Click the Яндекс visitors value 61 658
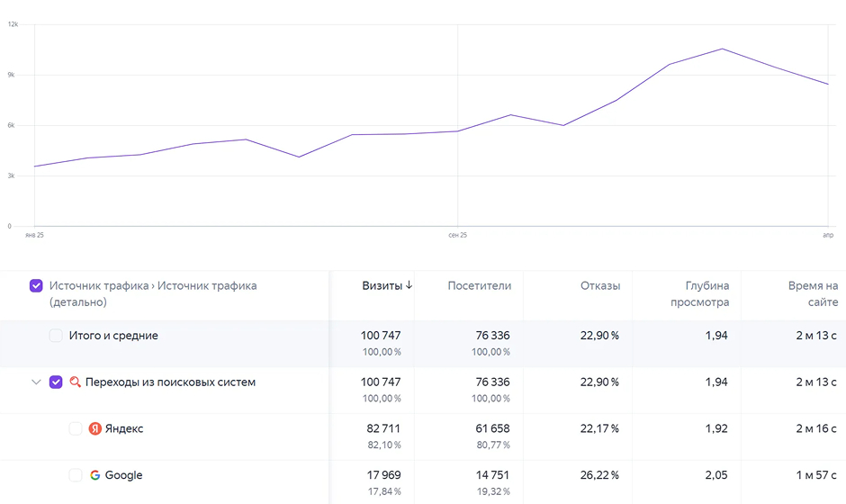 492,428
